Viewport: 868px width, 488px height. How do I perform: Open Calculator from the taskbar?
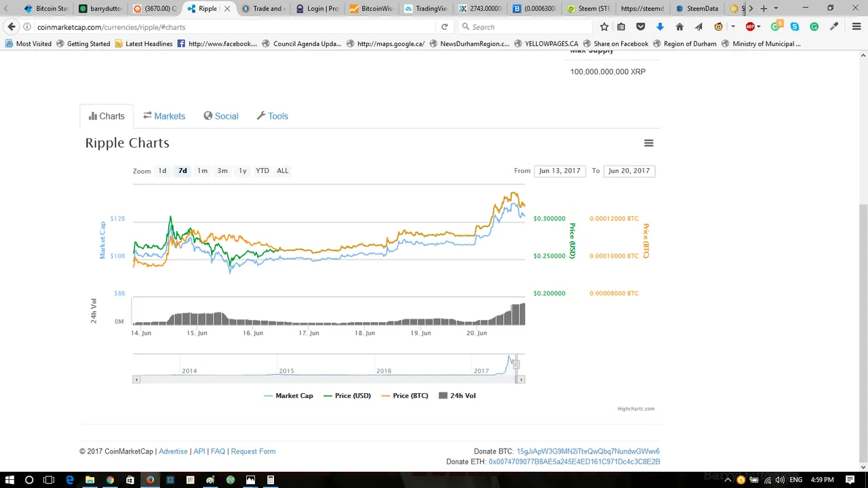pyautogui.click(x=271, y=480)
